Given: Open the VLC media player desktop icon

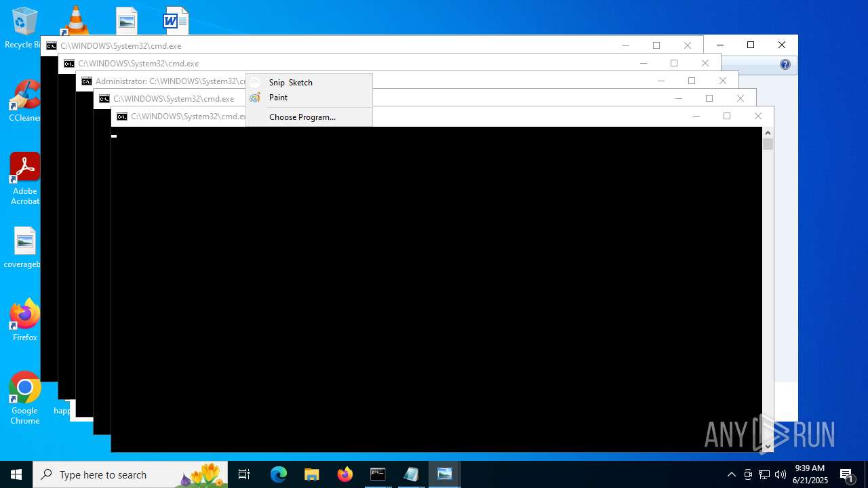Looking at the screenshot, I should (75, 20).
